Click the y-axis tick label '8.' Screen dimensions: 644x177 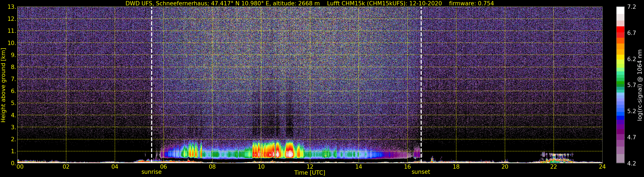(x=13, y=67)
